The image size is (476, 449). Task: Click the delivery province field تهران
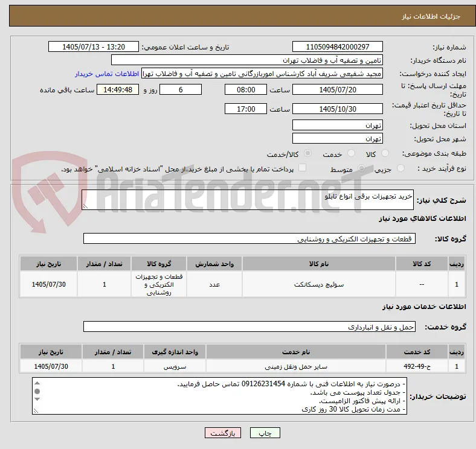tap(337, 125)
